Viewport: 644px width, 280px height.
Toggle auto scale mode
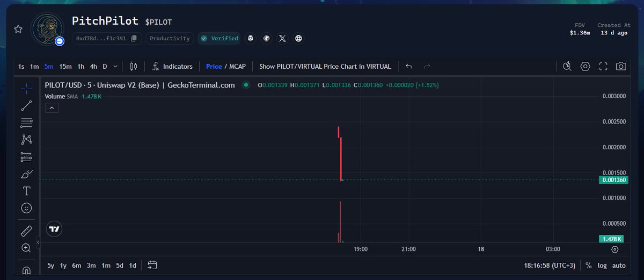(x=619, y=265)
